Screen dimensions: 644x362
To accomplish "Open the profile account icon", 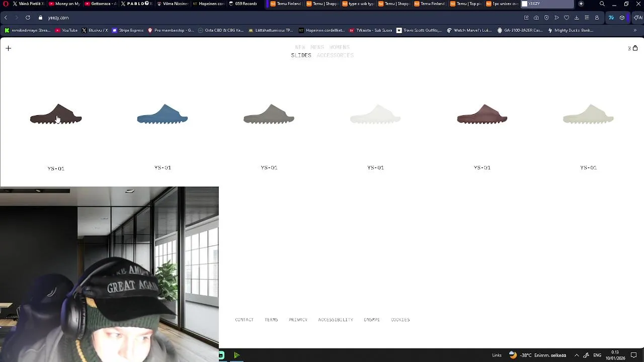I will [x=597, y=18].
